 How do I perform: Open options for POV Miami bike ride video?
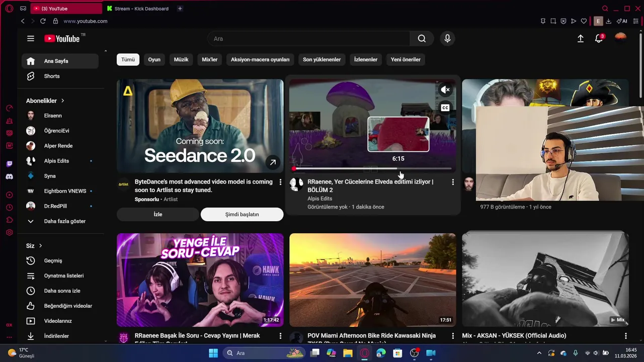pyautogui.click(x=453, y=335)
